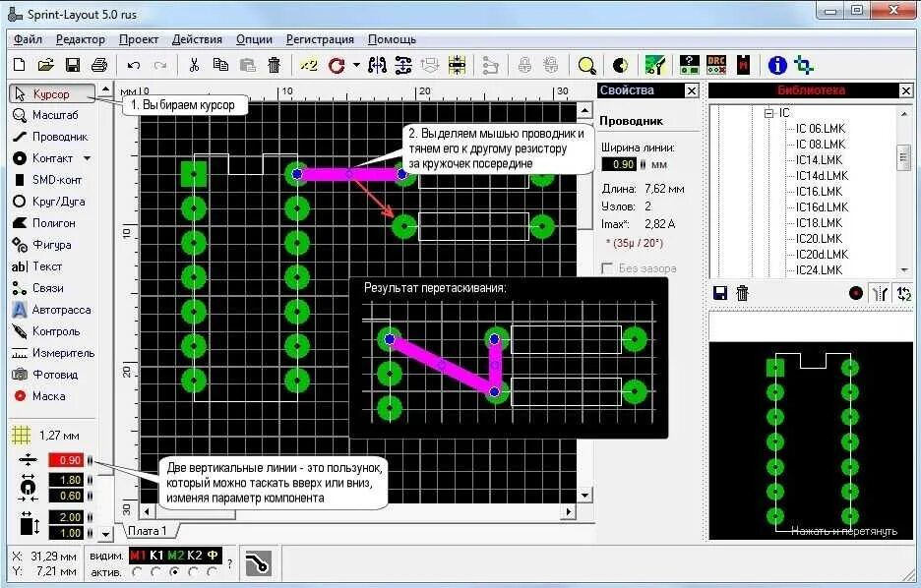Open zoom options with the magnifier toolbar icon
Viewport: 921px width, 588px height.
click(586, 65)
